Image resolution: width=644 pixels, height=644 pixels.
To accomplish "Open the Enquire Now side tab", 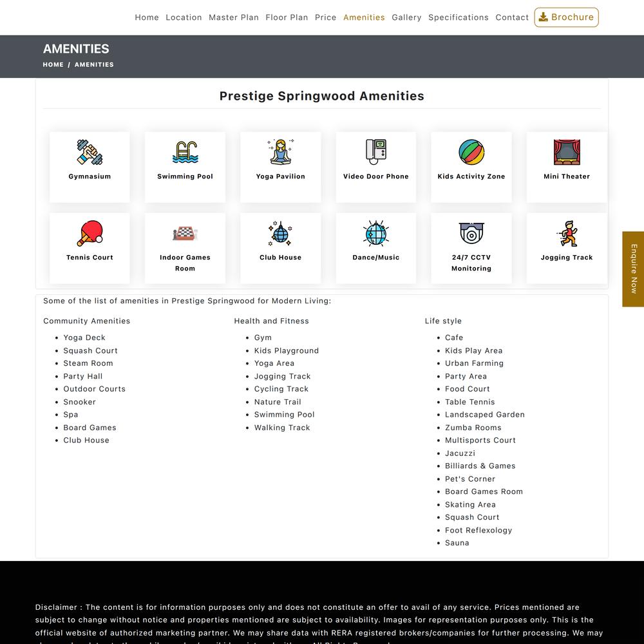I will click(x=633, y=269).
